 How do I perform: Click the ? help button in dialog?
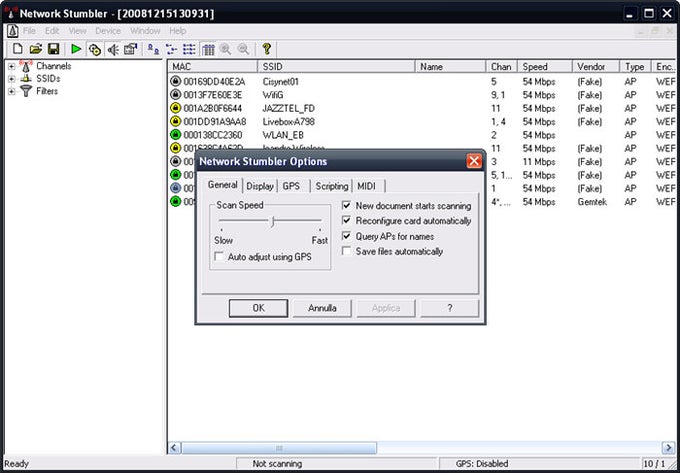(450, 308)
